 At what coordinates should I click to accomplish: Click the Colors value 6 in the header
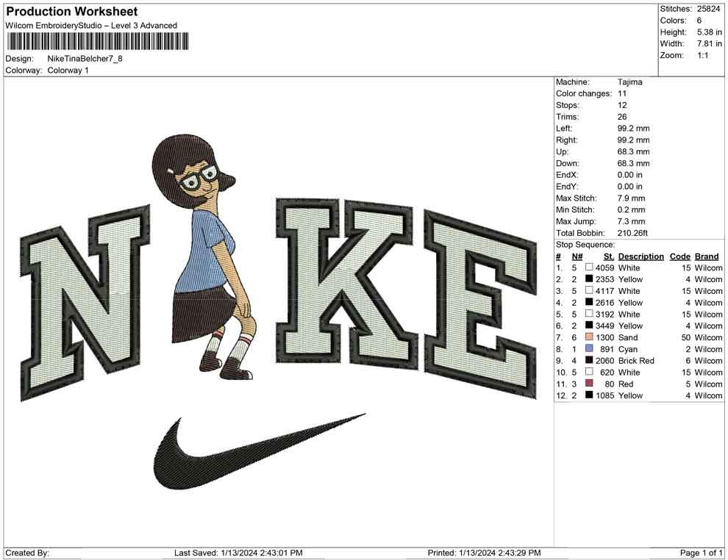click(699, 21)
